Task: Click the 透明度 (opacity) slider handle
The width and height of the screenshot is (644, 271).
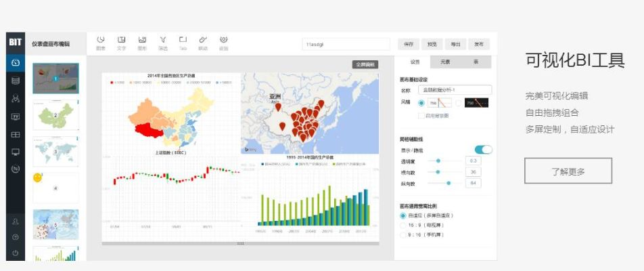Action: tap(439, 161)
